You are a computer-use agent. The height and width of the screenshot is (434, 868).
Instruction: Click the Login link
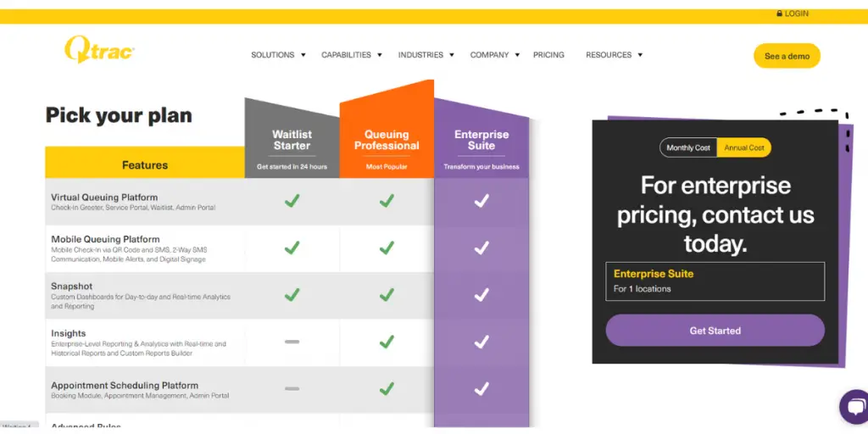click(797, 14)
